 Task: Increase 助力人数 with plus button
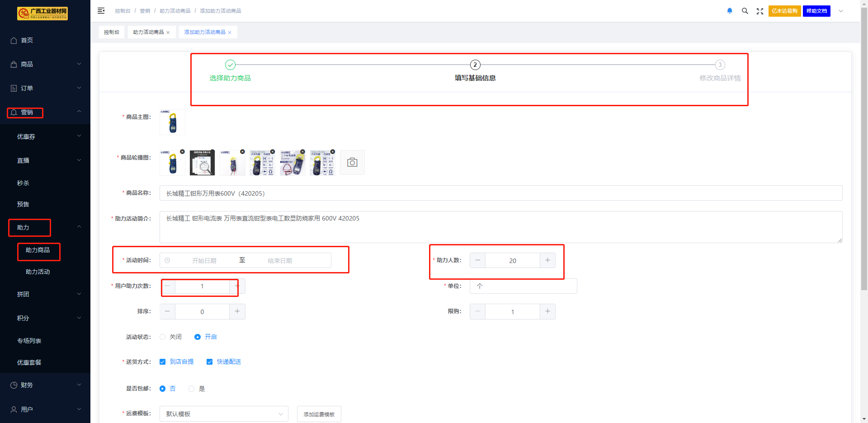point(547,260)
